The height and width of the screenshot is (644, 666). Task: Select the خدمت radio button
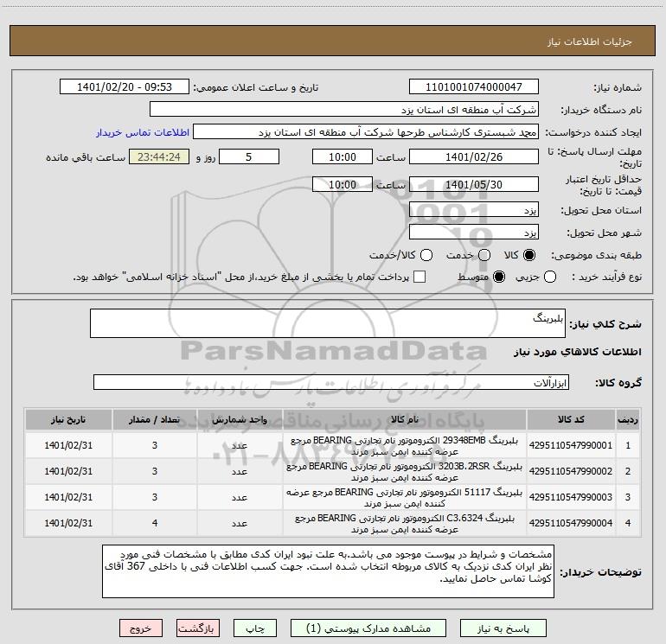click(484, 255)
